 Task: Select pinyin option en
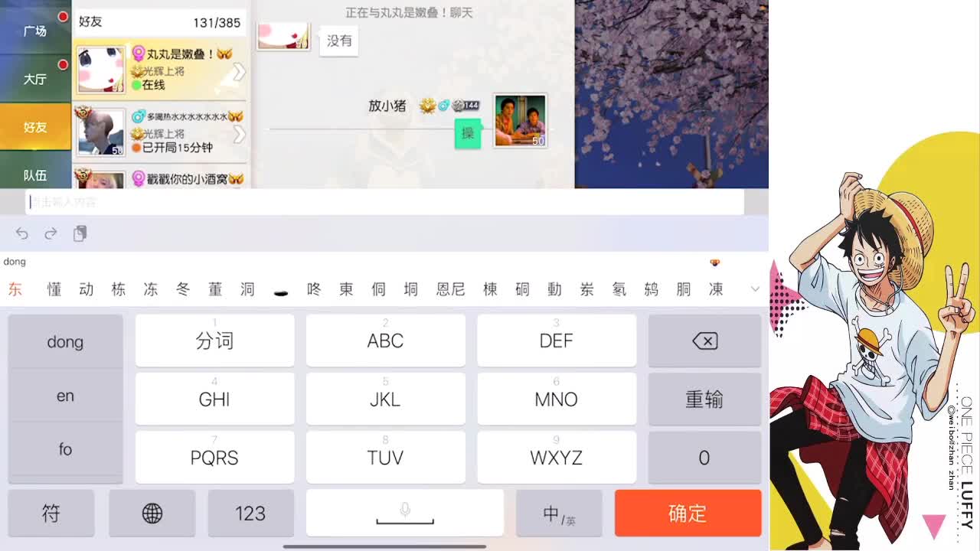(65, 396)
